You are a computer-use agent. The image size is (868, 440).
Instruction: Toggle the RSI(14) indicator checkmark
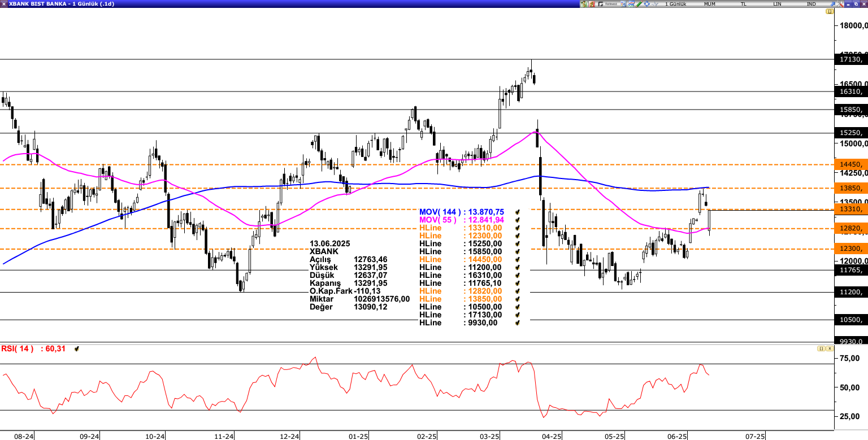point(76,348)
